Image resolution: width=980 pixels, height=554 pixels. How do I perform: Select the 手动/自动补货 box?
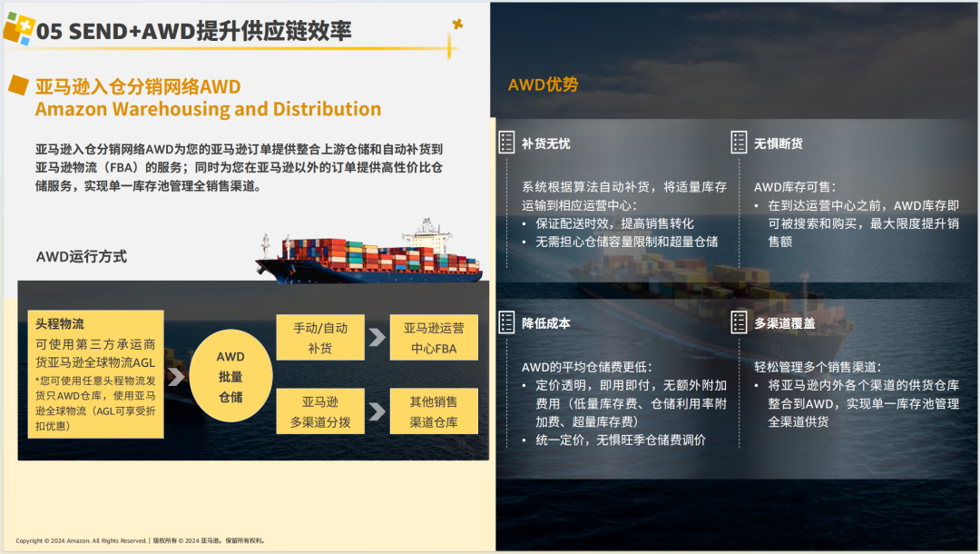[320, 338]
